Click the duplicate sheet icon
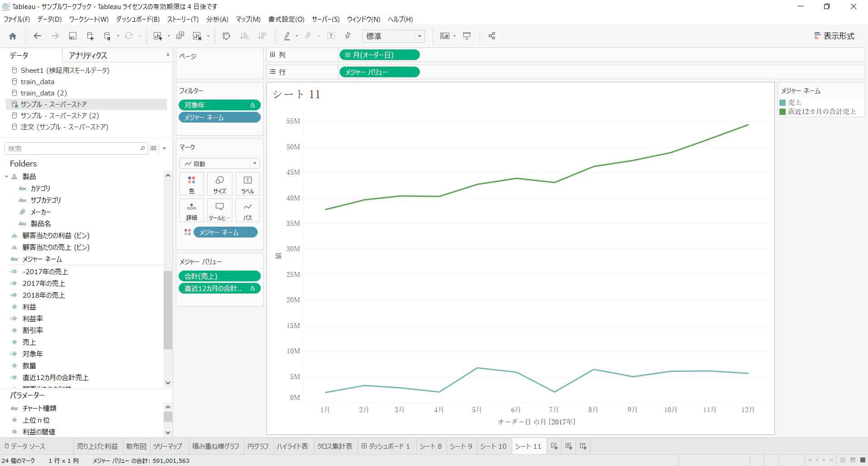The image size is (868, 466). point(180,36)
